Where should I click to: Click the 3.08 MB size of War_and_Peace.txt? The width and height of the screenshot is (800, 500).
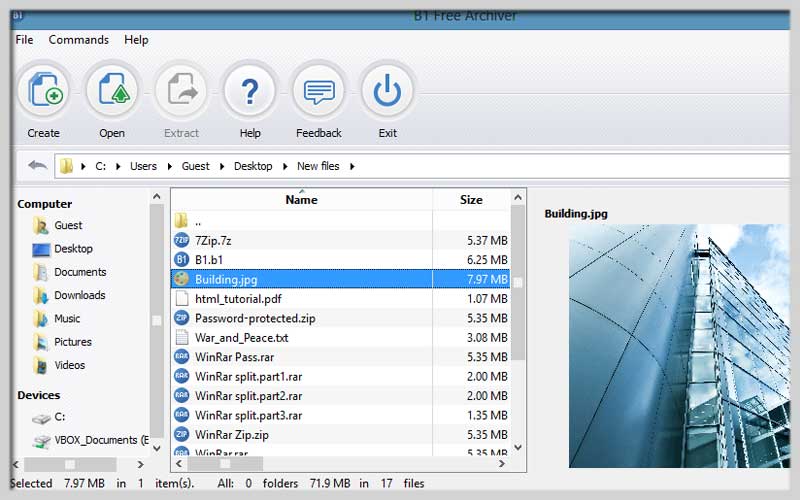coord(487,337)
